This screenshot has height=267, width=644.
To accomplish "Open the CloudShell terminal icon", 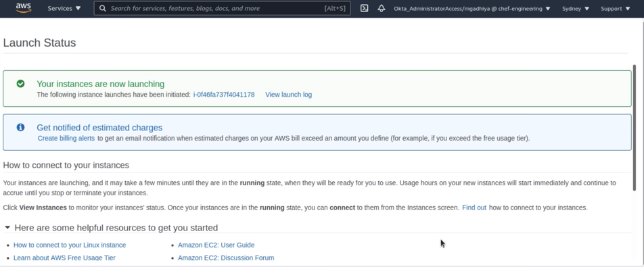I will 365,8.
